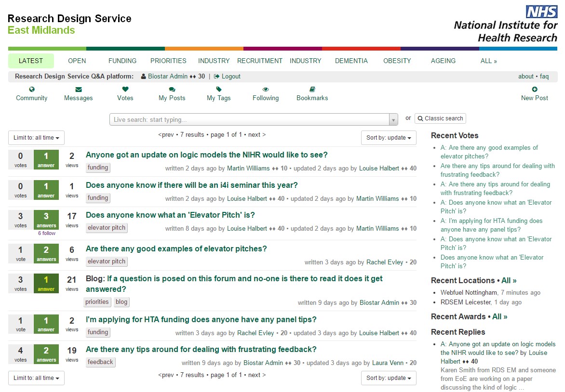Open the bottom 'Sort by: update' dropdown
565x392 pixels.
point(389,378)
